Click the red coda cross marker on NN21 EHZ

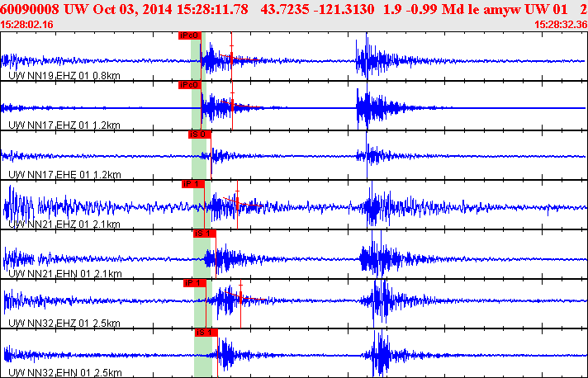pyautogui.click(x=237, y=203)
